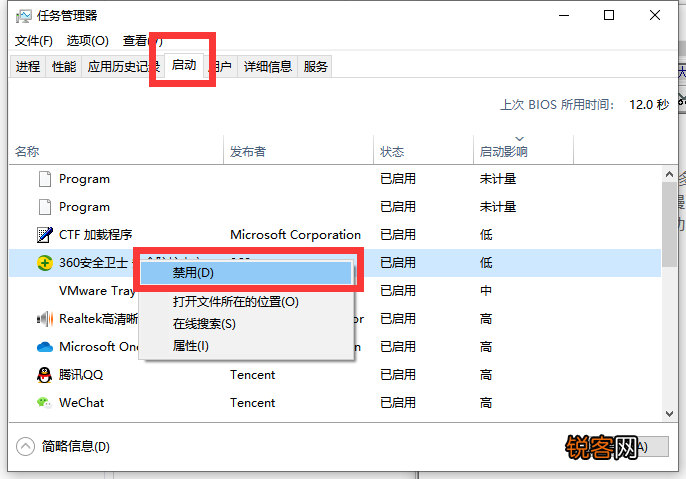Viewport: 686px width, 479px height.
Task: Choose 属性(I) in the context menu
Action: [246, 346]
